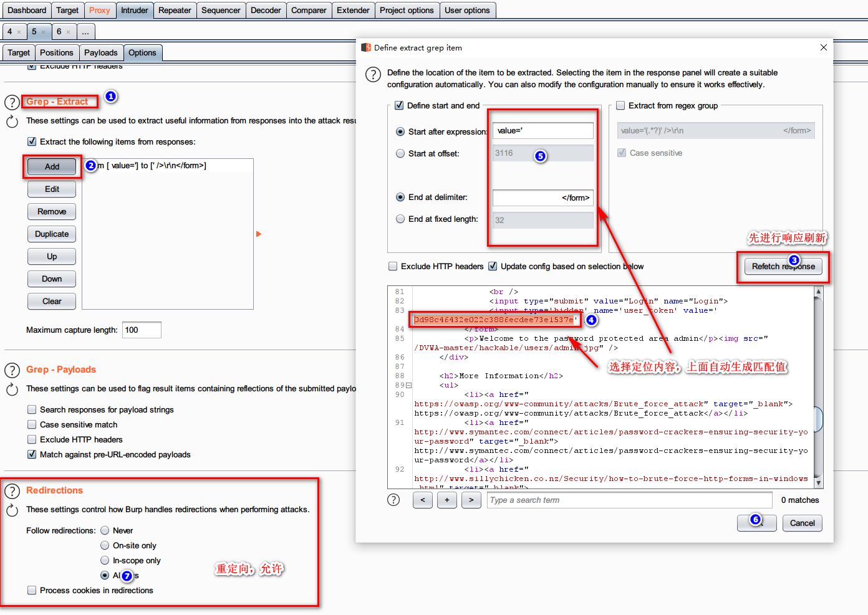Toggle Extract the following items from responses
Viewport: 868px width, 615px height.
32,141
